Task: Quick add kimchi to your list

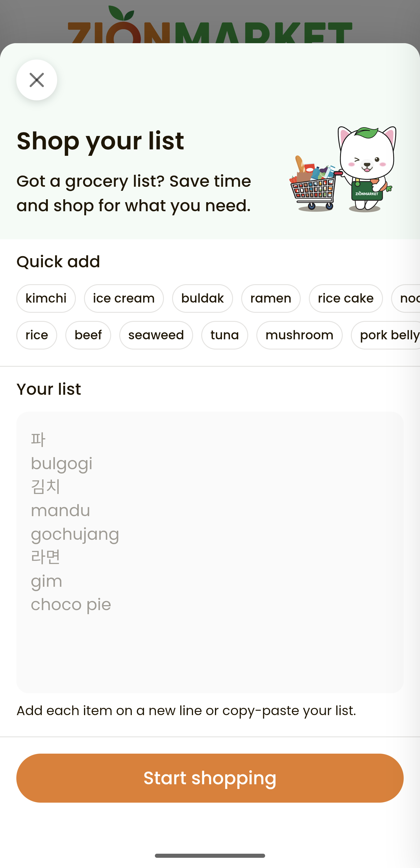Action: coord(46,298)
